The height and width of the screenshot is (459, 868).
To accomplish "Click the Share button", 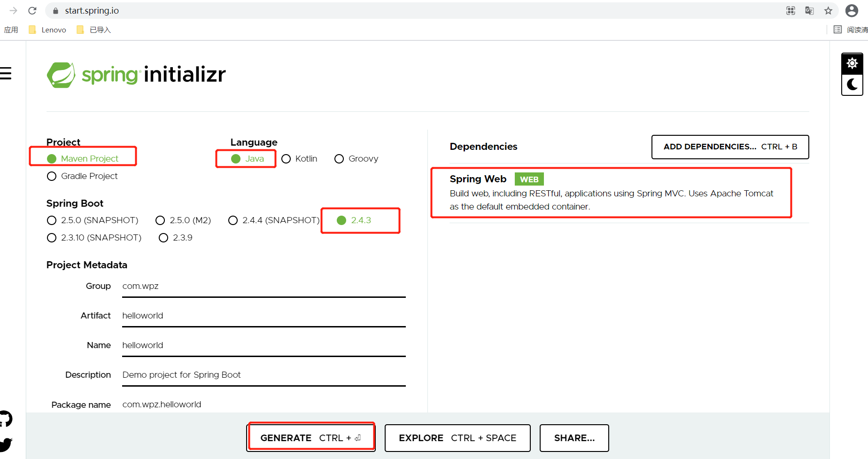I will point(574,438).
